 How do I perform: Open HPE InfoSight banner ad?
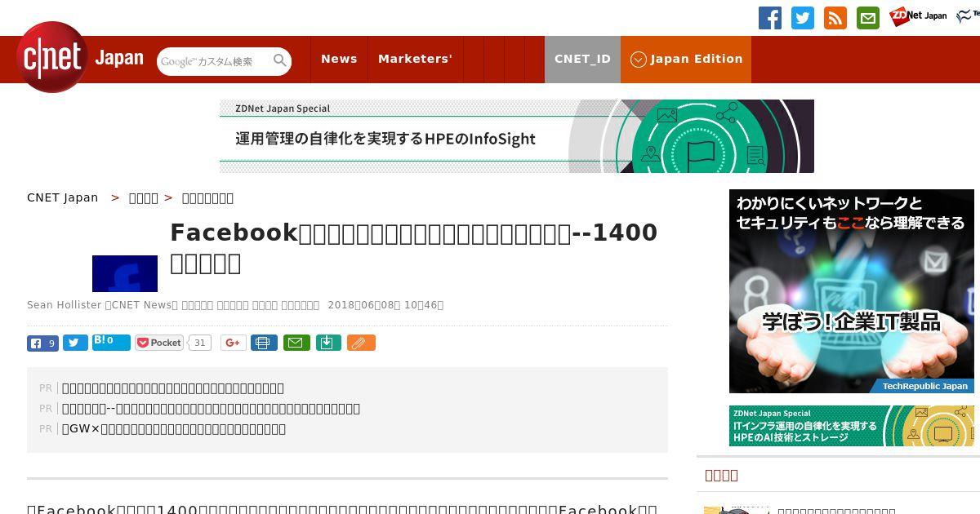pos(517,136)
